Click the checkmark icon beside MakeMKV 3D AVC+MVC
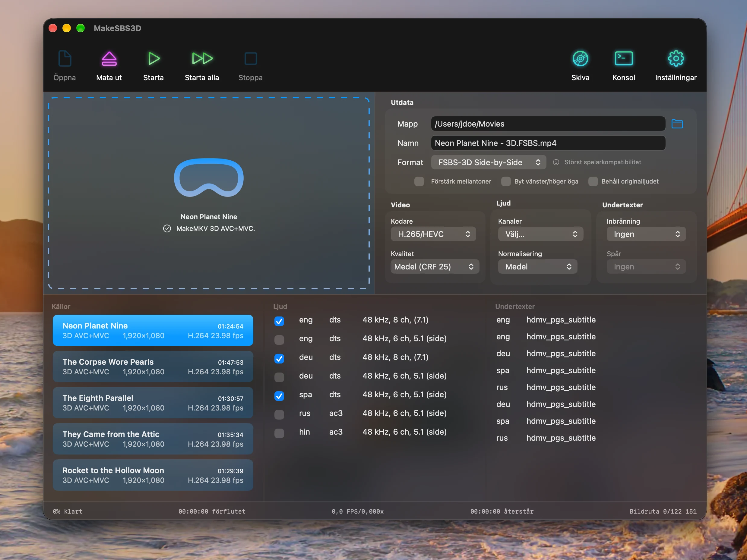Viewport: 747px width, 560px height. pos(167,228)
